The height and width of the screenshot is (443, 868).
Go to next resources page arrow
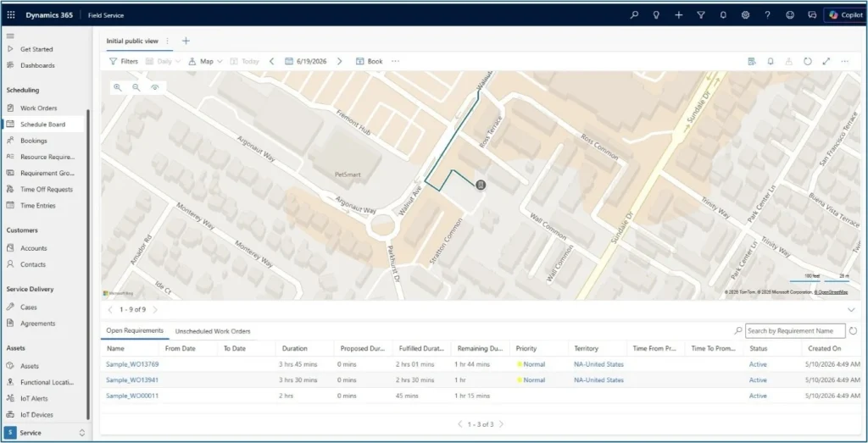[155, 310]
